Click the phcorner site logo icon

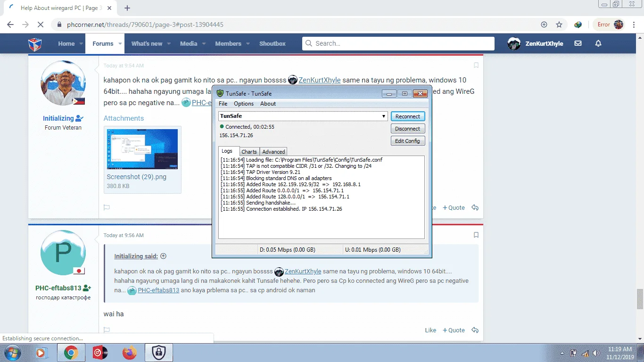point(35,44)
